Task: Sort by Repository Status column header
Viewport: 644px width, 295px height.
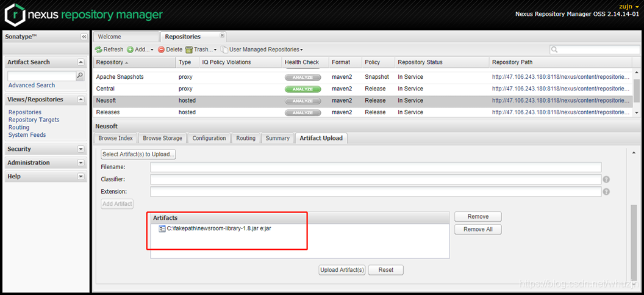Action: (442, 62)
